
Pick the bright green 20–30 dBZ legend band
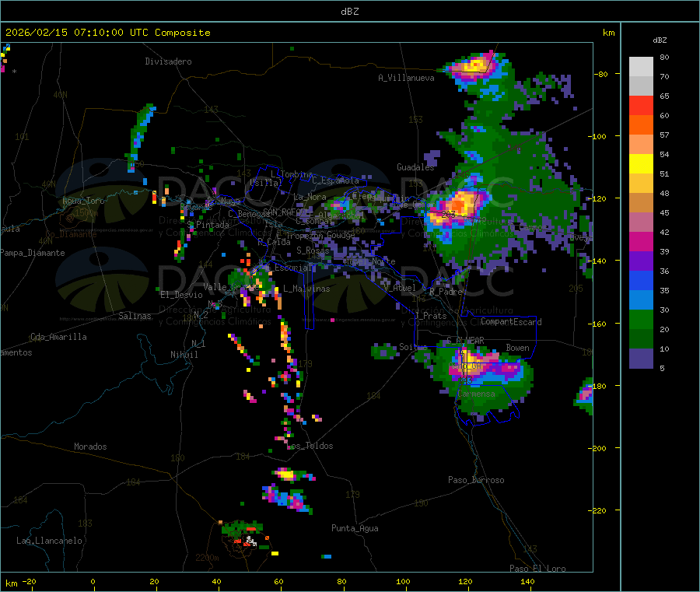[x=641, y=319]
